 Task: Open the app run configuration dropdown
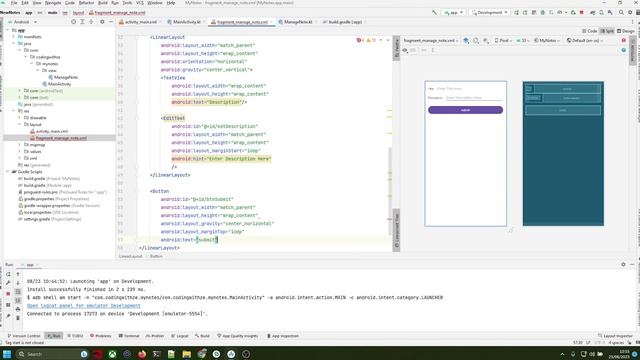[x=453, y=13]
